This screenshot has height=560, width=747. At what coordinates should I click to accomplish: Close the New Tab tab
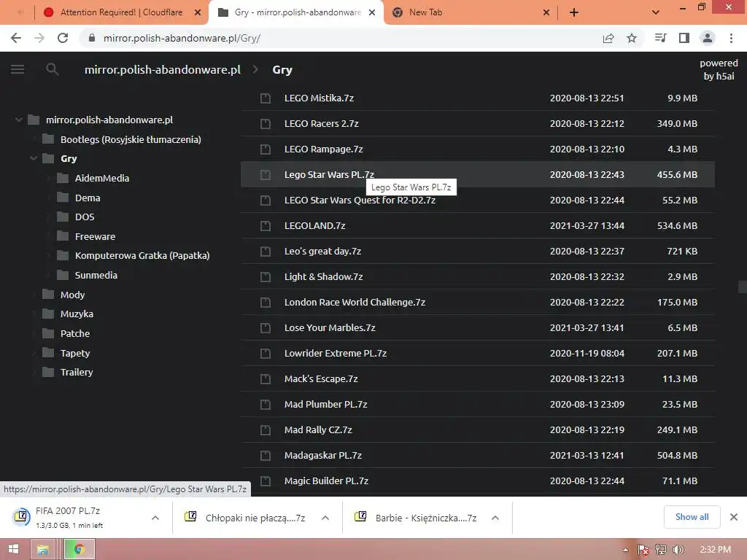coord(546,13)
